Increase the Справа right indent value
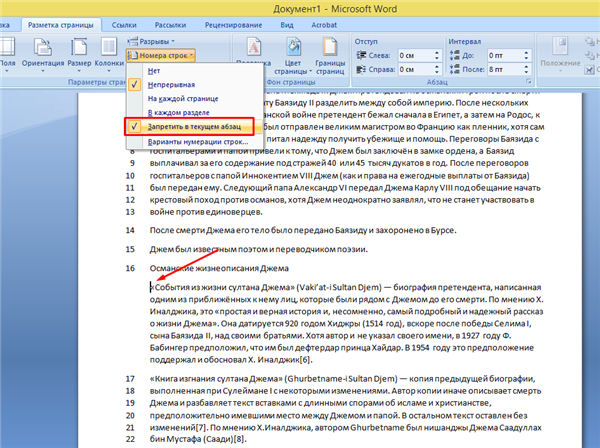 point(437,66)
